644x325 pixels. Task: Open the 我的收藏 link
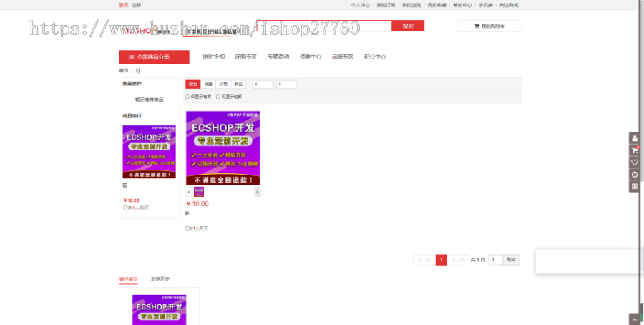click(437, 5)
